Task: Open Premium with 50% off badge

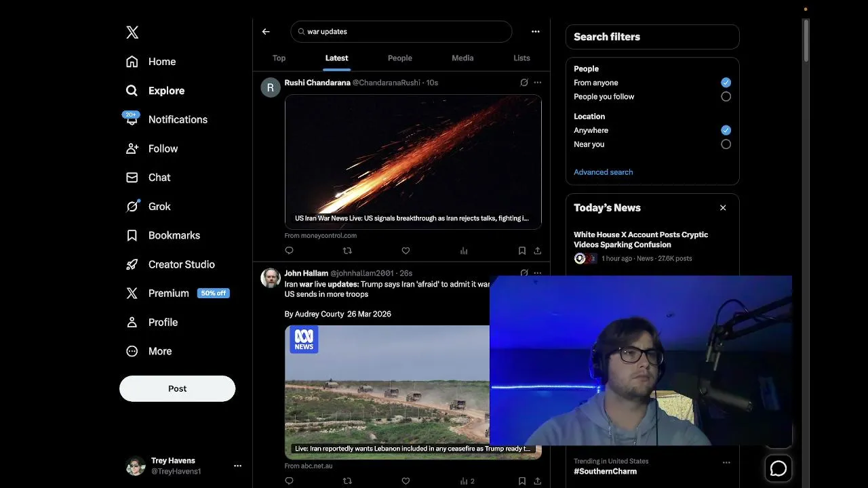Action: (178, 293)
